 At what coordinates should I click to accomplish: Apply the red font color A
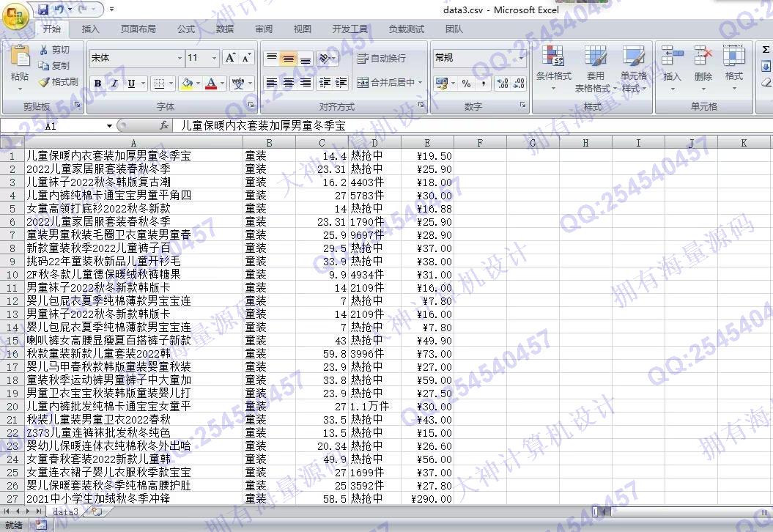click(211, 84)
